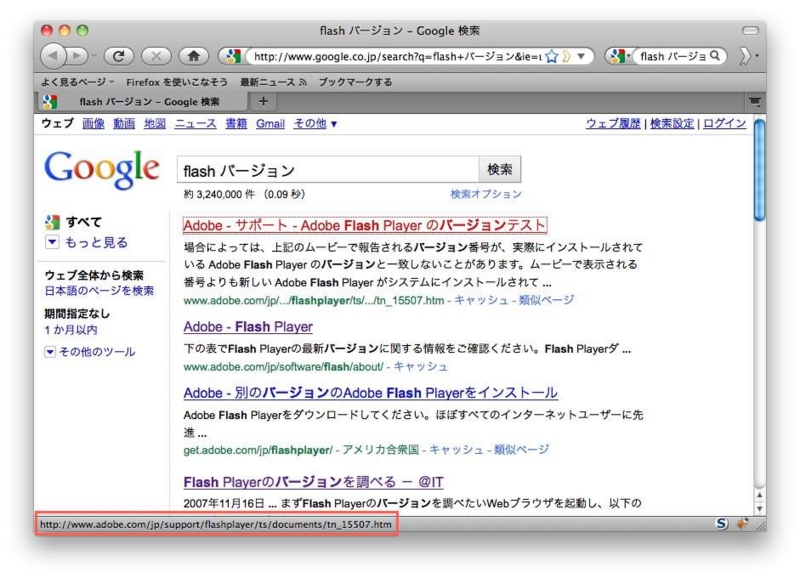Switch to the 地図 search category
This screenshot has height=578, width=800.
[155, 123]
